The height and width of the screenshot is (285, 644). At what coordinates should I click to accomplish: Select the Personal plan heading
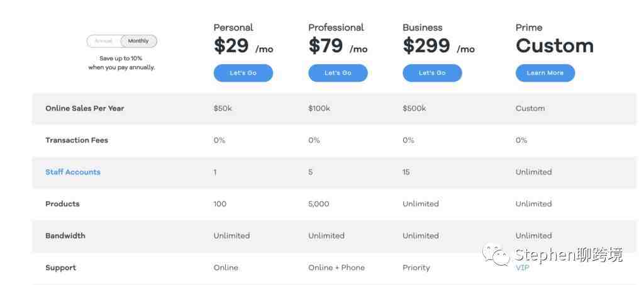coord(233,28)
